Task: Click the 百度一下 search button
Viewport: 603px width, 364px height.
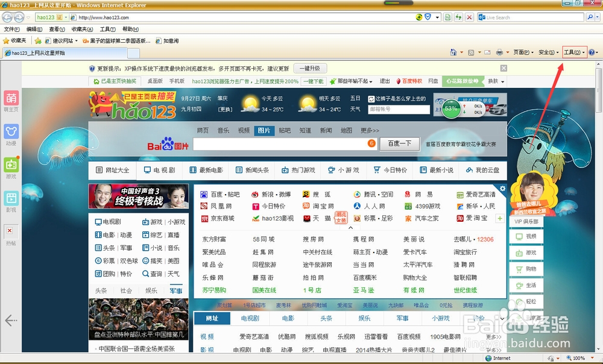Action: click(399, 144)
